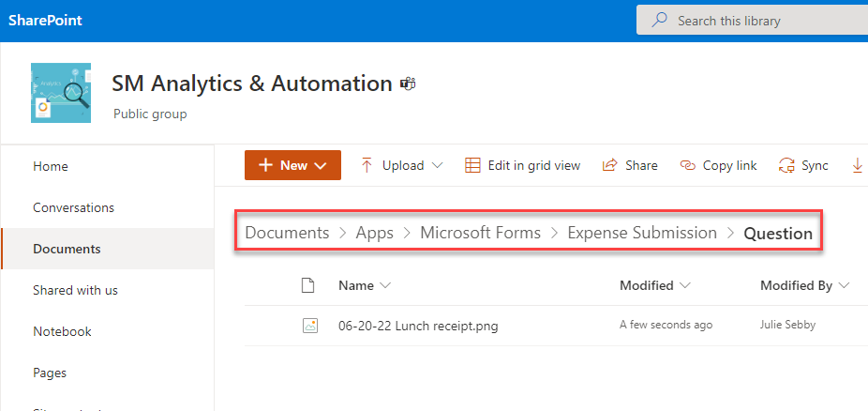Image resolution: width=868 pixels, height=411 pixels.
Task: Click the SharePoint logo text
Action: tap(45, 21)
